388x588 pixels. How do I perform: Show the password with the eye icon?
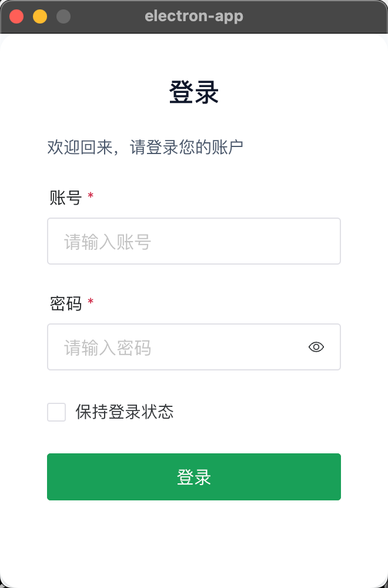point(316,347)
